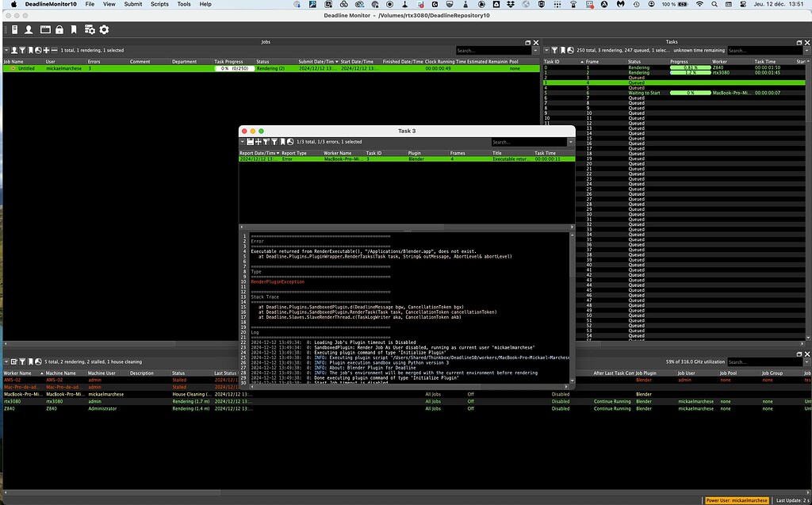Toggle the funnel filter in the Jobs panel
812x505 pixels.
(x=23, y=50)
